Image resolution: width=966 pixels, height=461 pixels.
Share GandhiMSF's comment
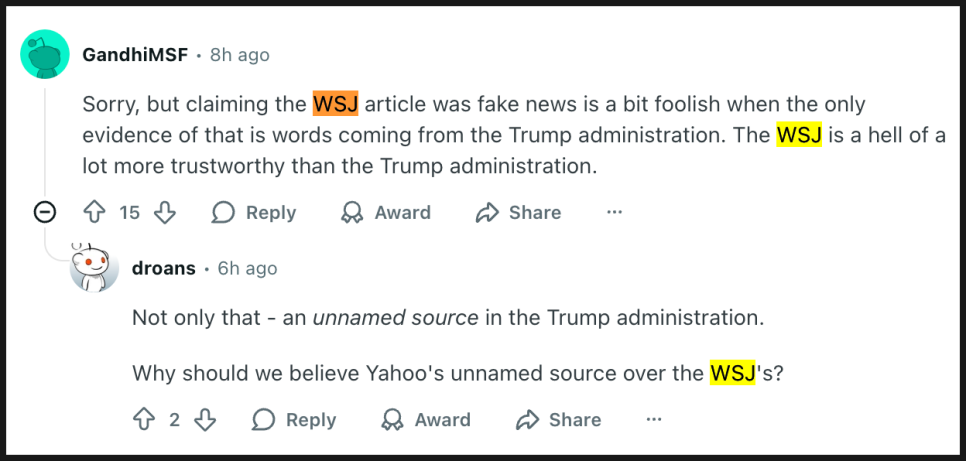coord(518,212)
